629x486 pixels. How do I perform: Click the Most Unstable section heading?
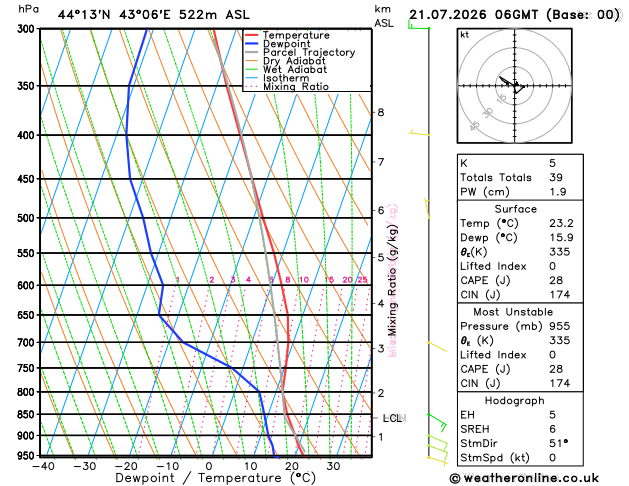pos(513,312)
